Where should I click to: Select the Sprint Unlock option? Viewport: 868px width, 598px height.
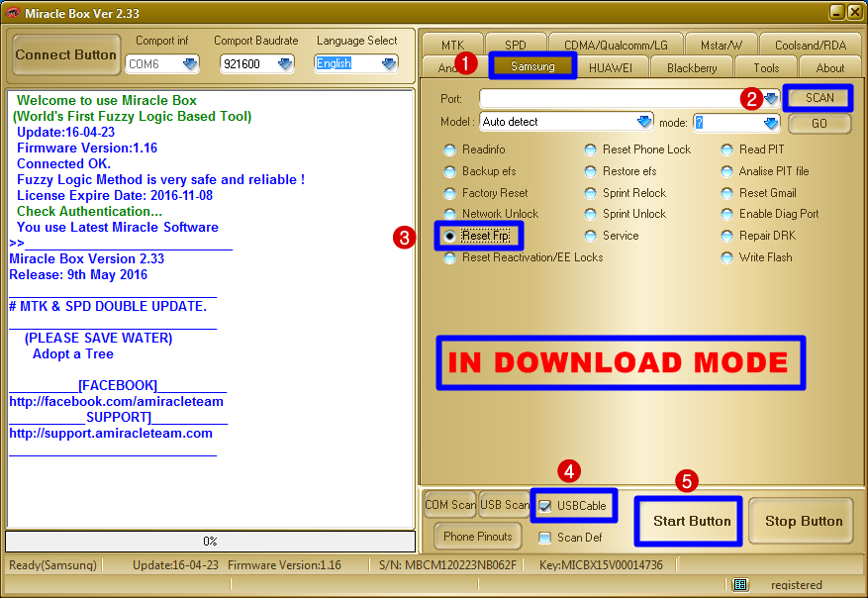591,214
